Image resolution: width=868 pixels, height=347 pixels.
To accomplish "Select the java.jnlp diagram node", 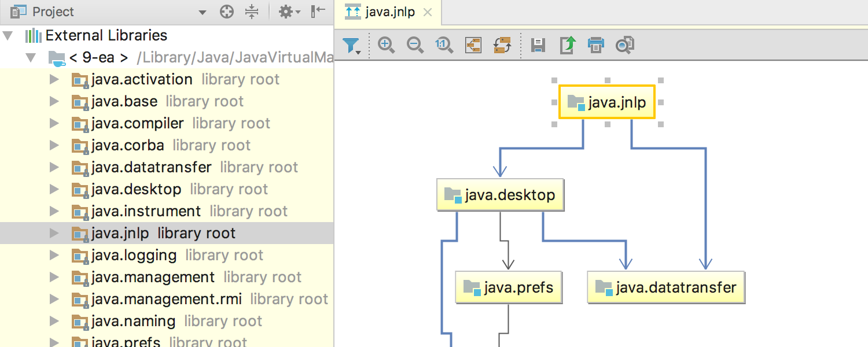I will coord(607,102).
